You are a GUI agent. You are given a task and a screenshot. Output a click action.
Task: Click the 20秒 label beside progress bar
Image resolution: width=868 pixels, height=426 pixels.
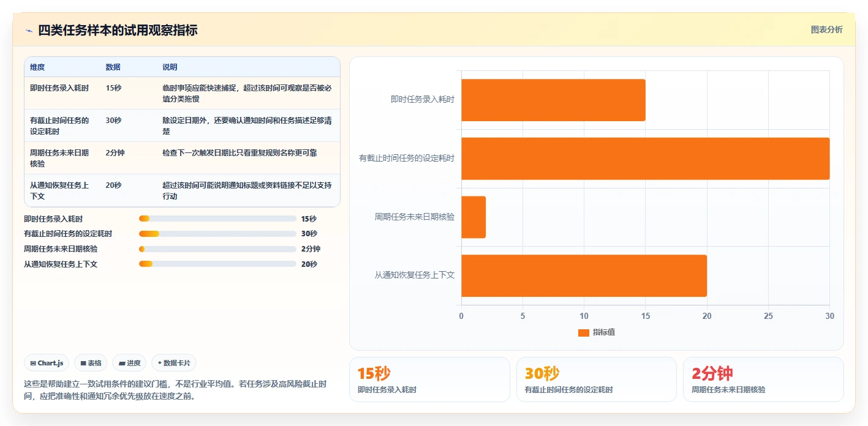(x=309, y=264)
